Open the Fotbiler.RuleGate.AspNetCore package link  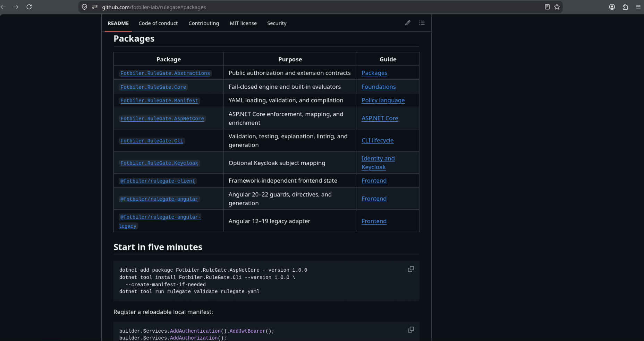click(x=162, y=119)
